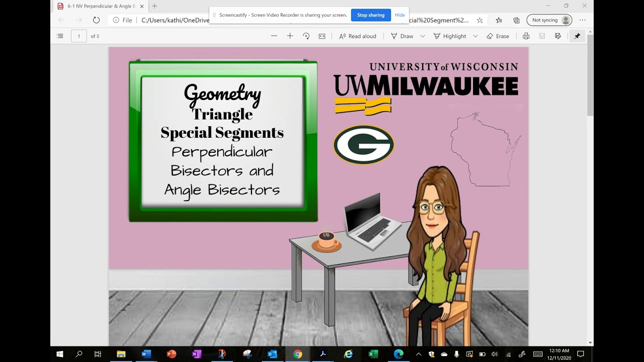This screenshot has height=362, width=644.
Task: Open Windows taskbar search
Action: coord(79,354)
